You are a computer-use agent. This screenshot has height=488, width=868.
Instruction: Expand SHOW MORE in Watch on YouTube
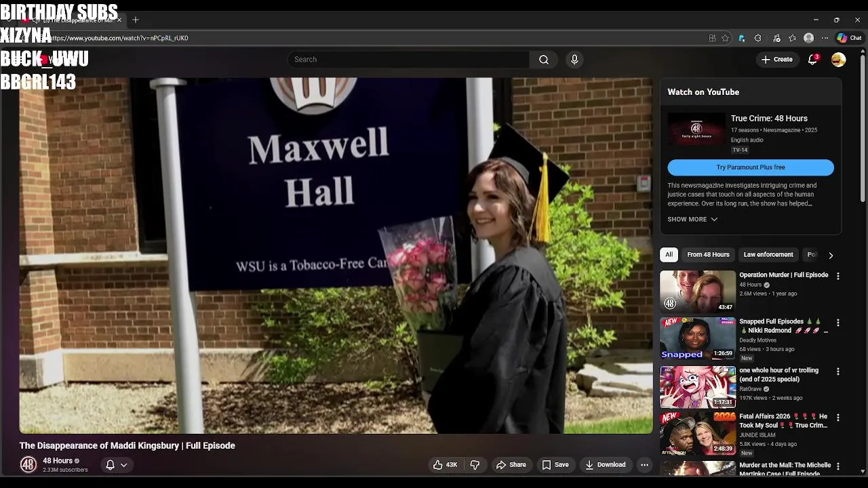(x=692, y=220)
